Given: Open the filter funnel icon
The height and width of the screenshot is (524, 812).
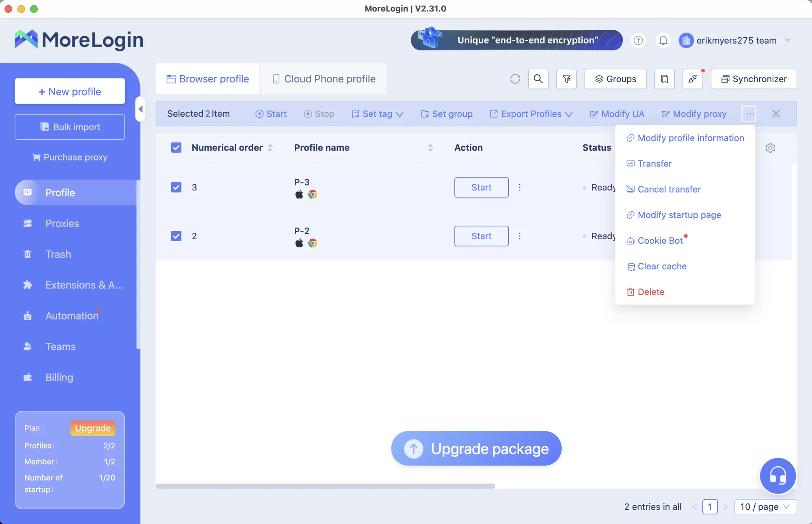Looking at the screenshot, I should click(x=566, y=79).
